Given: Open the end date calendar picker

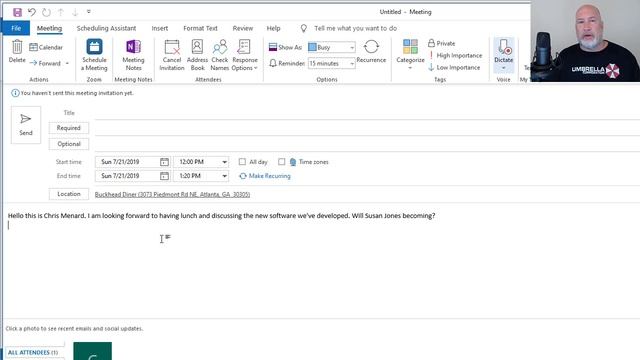Looking at the screenshot, I should (x=164, y=176).
